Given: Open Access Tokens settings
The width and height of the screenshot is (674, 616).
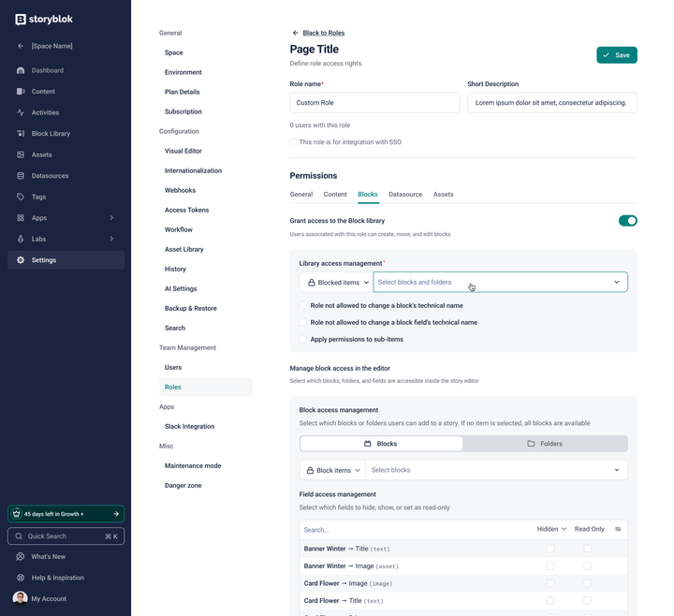Looking at the screenshot, I should (x=186, y=211).
